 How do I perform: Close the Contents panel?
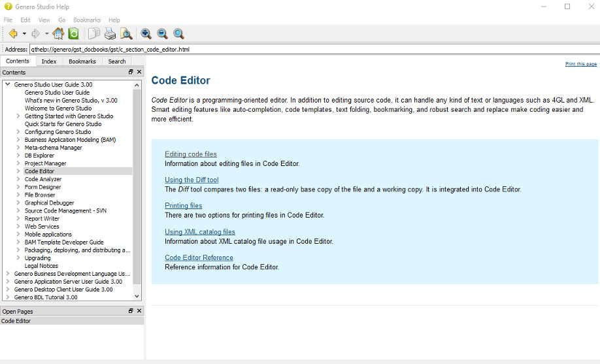(x=139, y=72)
